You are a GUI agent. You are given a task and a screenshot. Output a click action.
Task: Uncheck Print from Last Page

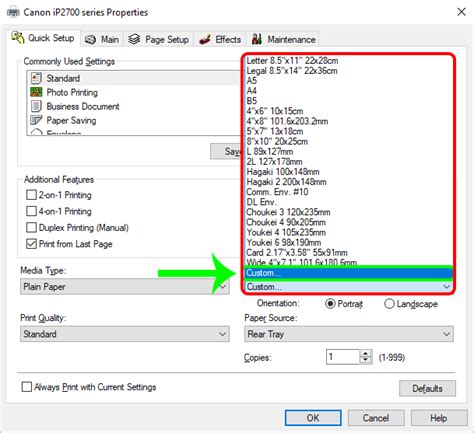[x=31, y=244]
